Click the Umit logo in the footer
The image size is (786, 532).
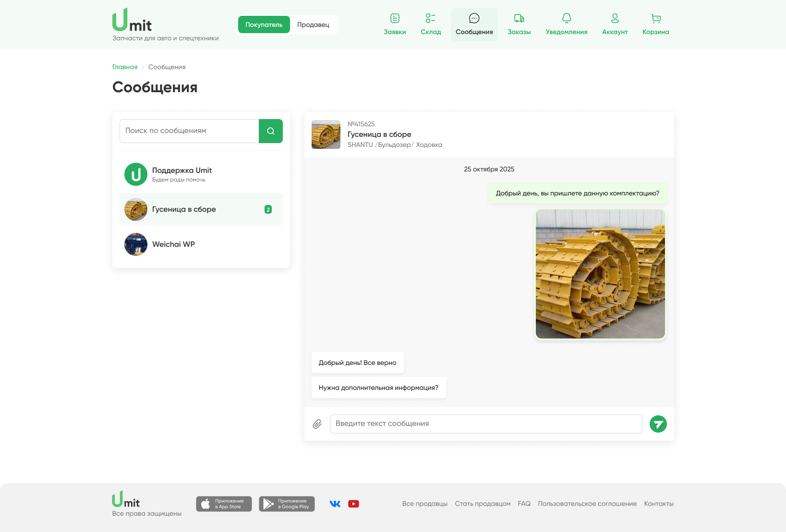tap(126, 499)
